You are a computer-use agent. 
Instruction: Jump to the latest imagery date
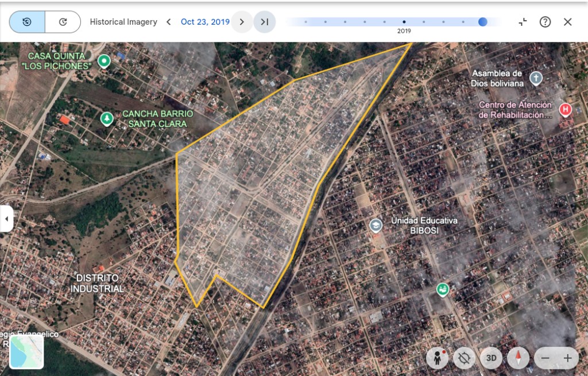click(x=264, y=22)
